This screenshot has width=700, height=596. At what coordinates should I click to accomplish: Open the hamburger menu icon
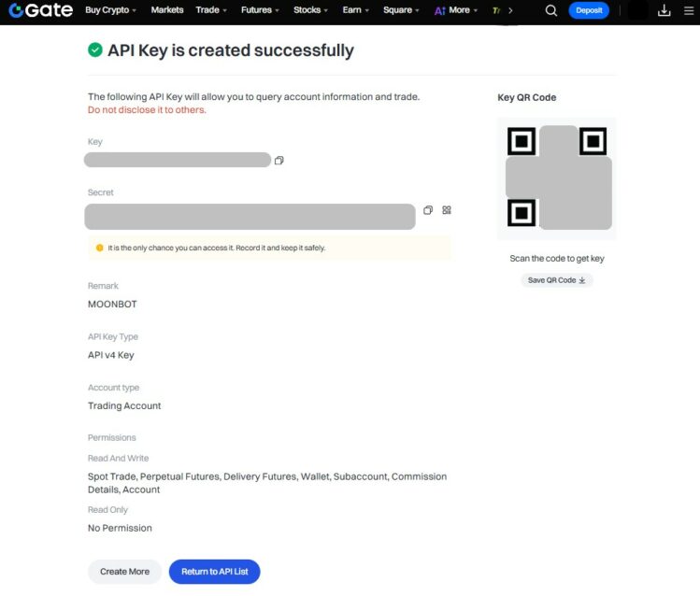click(689, 10)
